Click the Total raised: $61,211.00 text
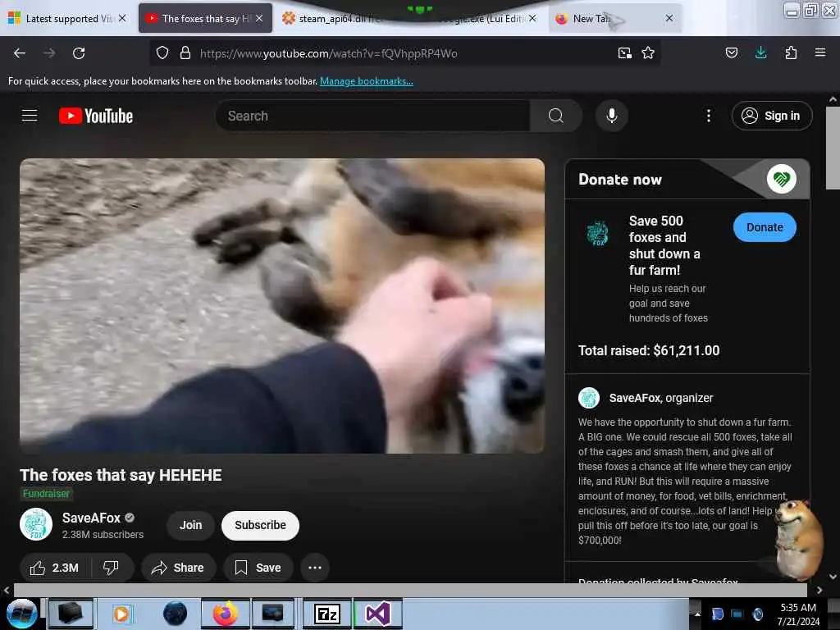 [649, 350]
